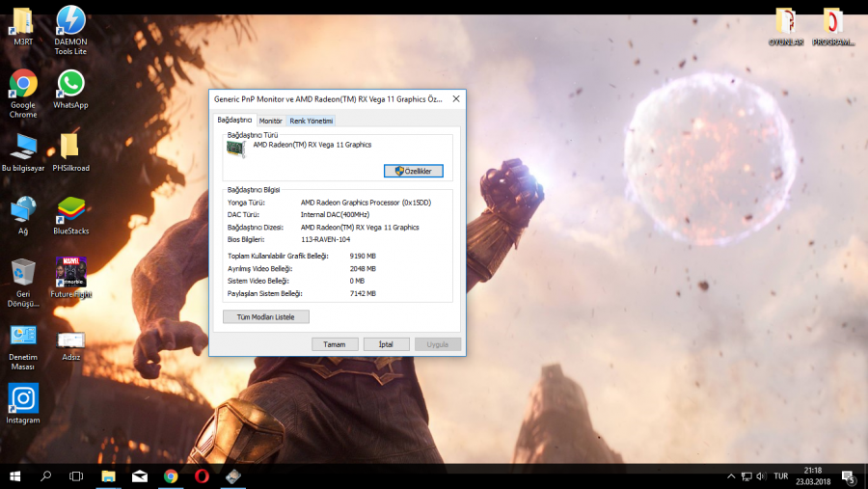Switch to Monitör tab
This screenshot has width=868, height=489.
(x=271, y=121)
